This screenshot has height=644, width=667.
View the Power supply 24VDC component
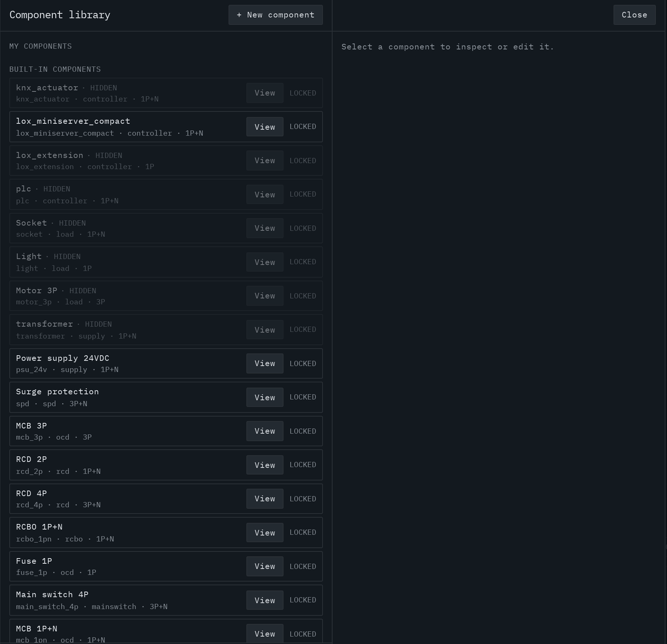[265, 363]
